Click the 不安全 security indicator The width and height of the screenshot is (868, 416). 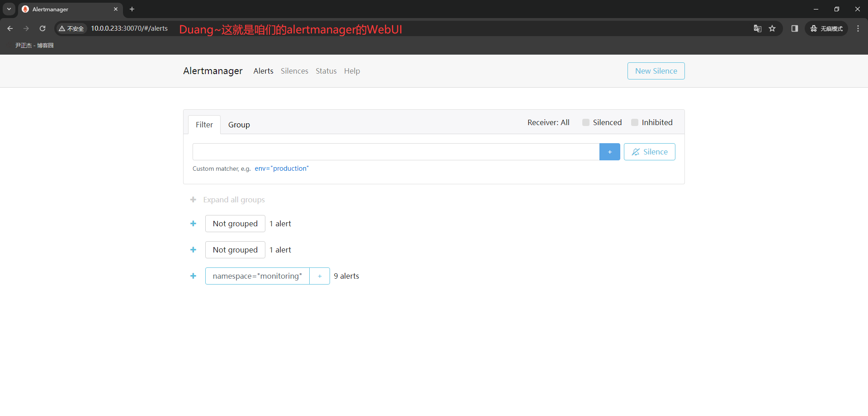pyautogui.click(x=71, y=28)
